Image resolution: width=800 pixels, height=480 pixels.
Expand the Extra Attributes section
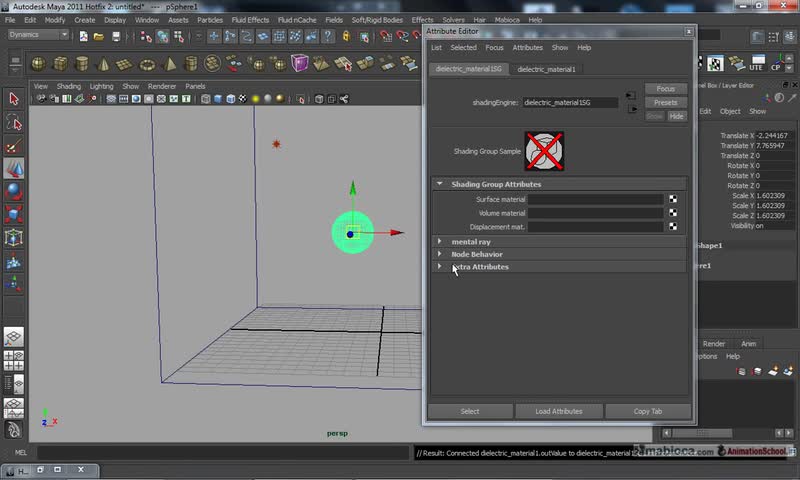439,266
